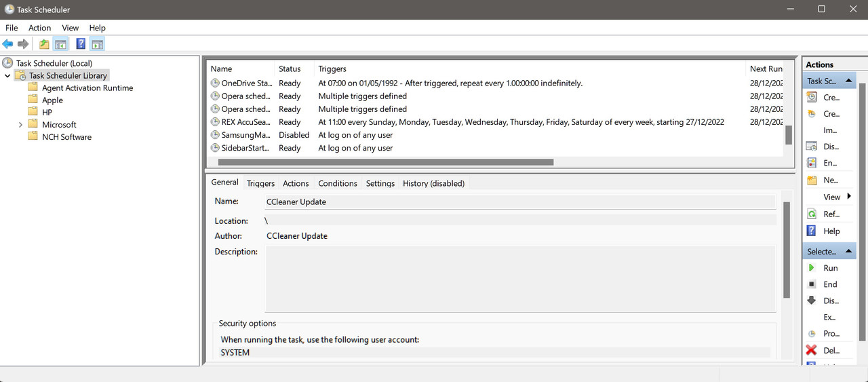868x382 pixels.
Task: Click the empty Description text box
Action: click(520, 279)
